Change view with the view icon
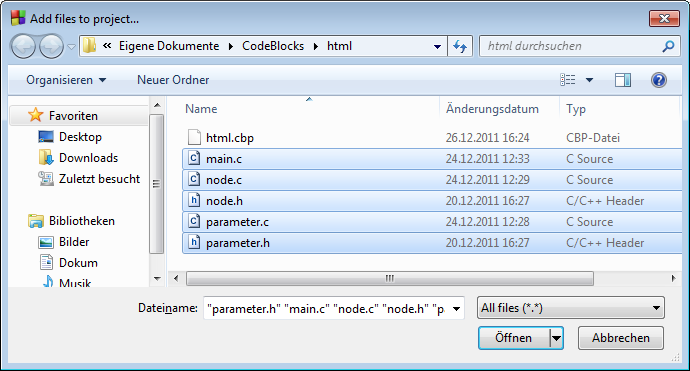Image resolution: width=690 pixels, height=371 pixels. (x=568, y=80)
